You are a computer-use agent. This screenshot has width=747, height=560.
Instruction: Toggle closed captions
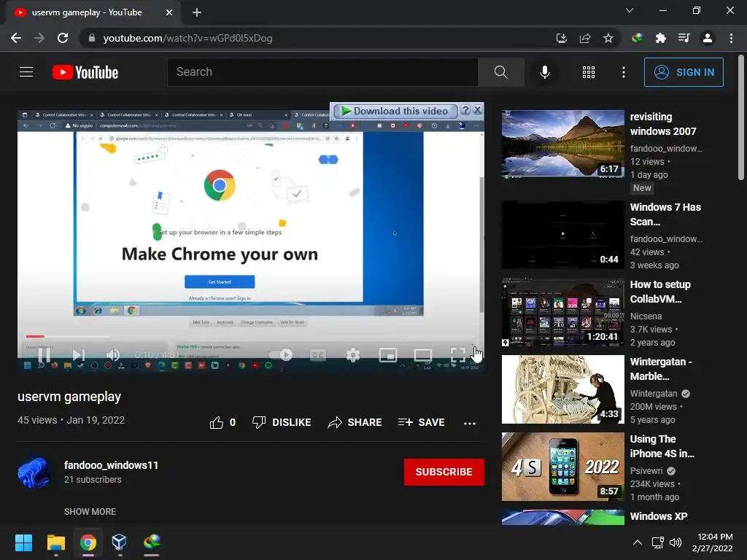[318, 355]
